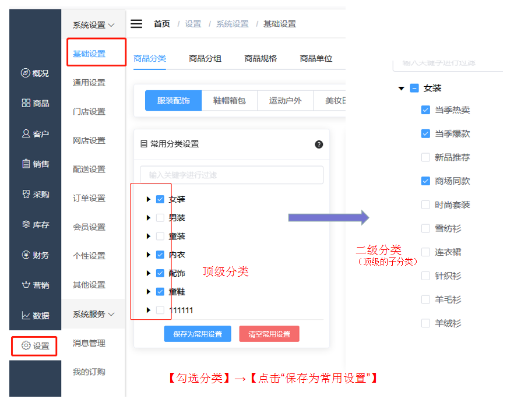The width and height of the screenshot is (521, 420).
Task: Check the 连衣裙 checkbox
Action: (425, 252)
